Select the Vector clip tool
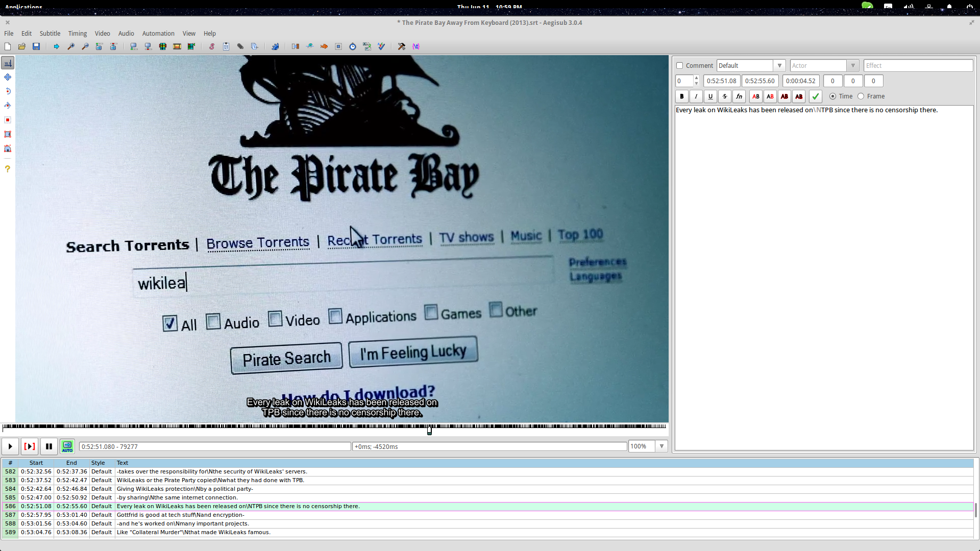The height and width of the screenshot is (551, 980). pyautogui.click(x=8, y=148)
